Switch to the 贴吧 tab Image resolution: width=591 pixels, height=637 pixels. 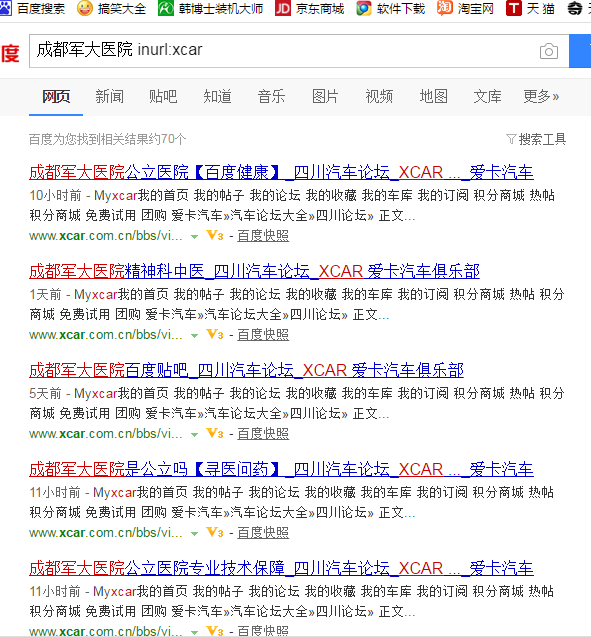(163, 96)
